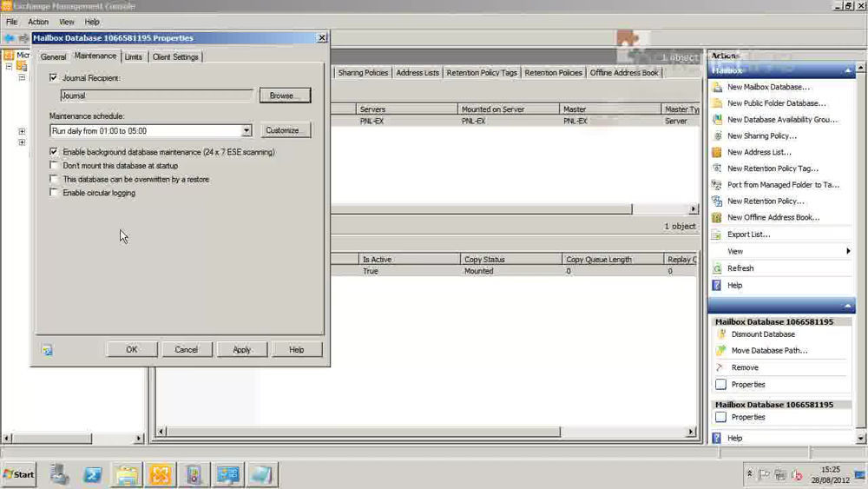Open the View menu

(x=67, y=22)
